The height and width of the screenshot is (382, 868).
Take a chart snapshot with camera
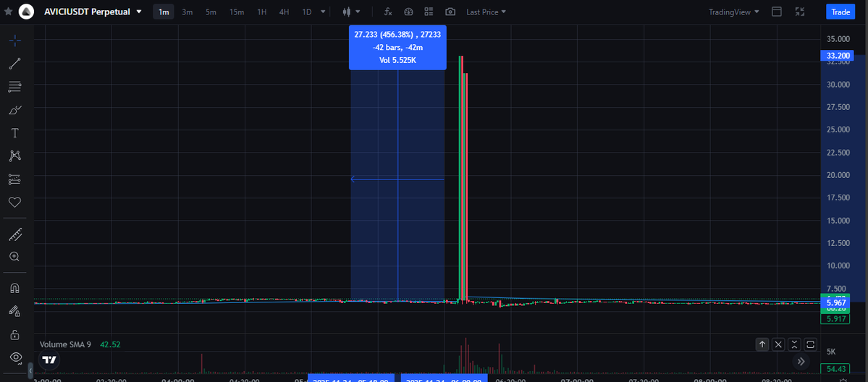point(450,12)
